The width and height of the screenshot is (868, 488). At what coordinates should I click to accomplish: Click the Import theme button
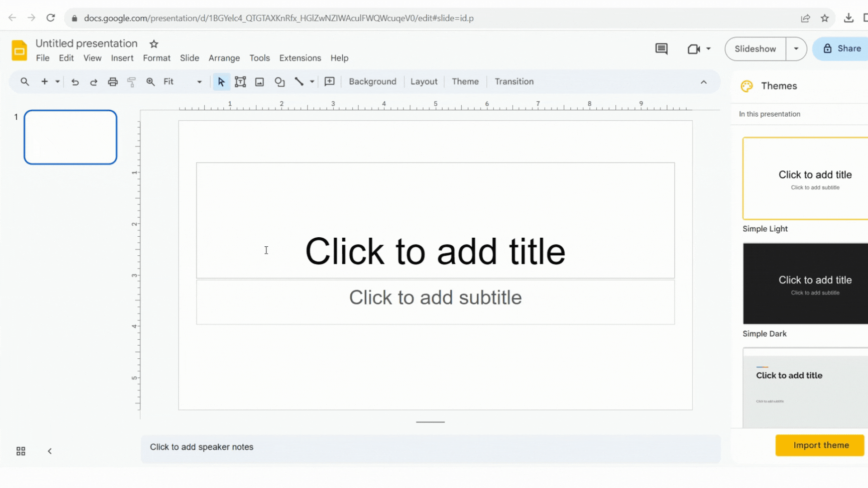click(x=821, y=445)
